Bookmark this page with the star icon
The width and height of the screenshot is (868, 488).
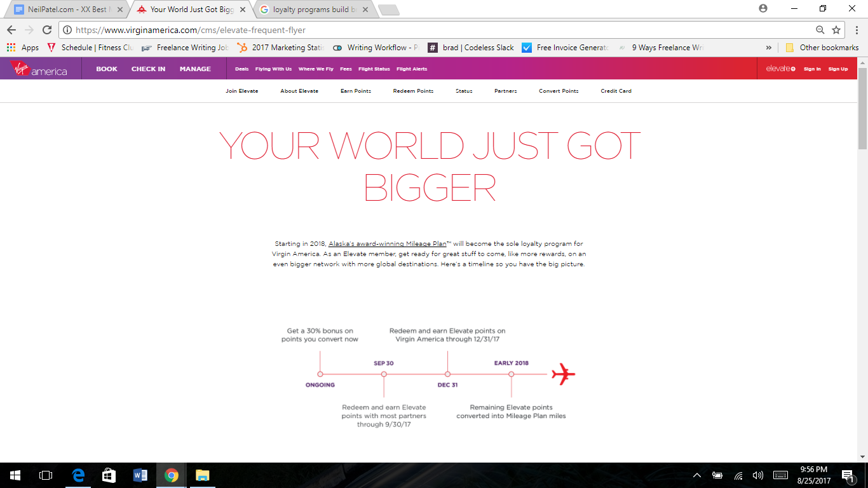coord(836,30)
